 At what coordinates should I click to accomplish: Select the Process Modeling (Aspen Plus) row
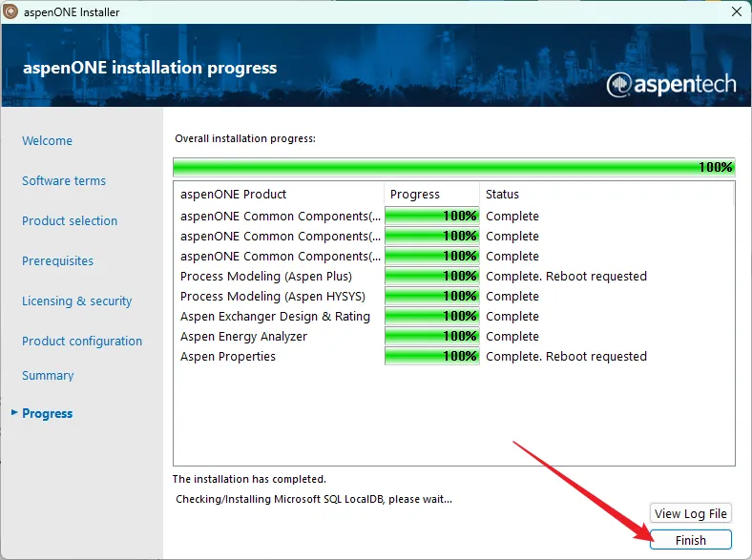coord(453,276)
